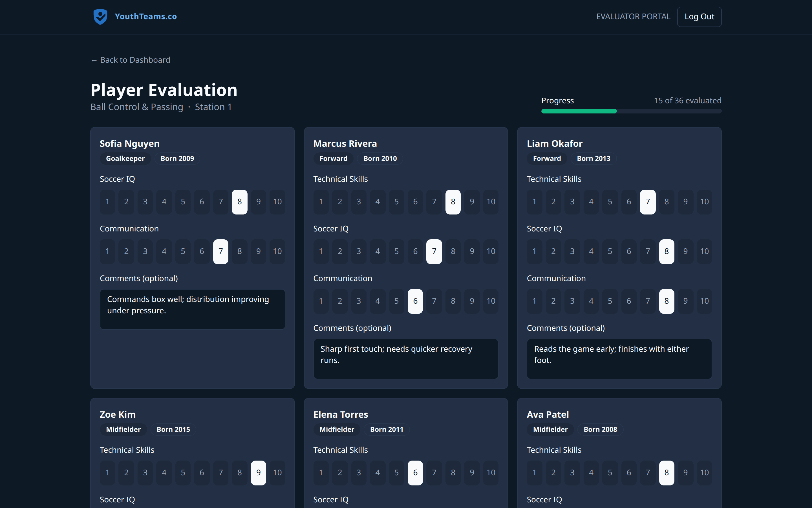Click Sofia Nguyen's Goalkeeper position badge
Image resolution: width=812 pixels, height=508 pixels.
coord(125,159)
